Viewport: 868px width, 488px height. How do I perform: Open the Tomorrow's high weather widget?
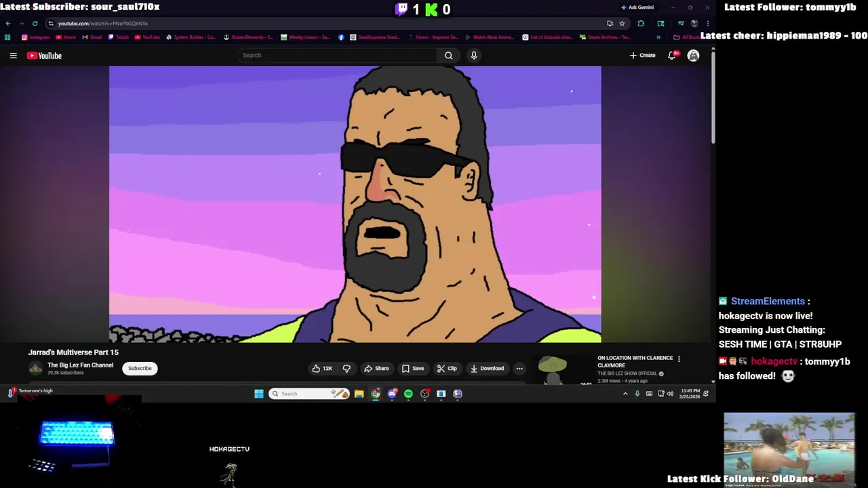point(30,392)
